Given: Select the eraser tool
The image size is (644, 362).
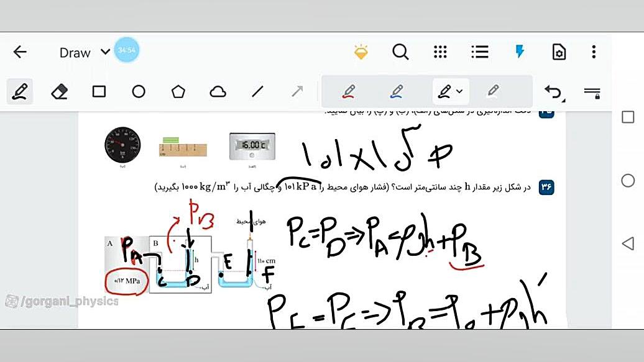Looking at the screenshot, I should (60, 91).
